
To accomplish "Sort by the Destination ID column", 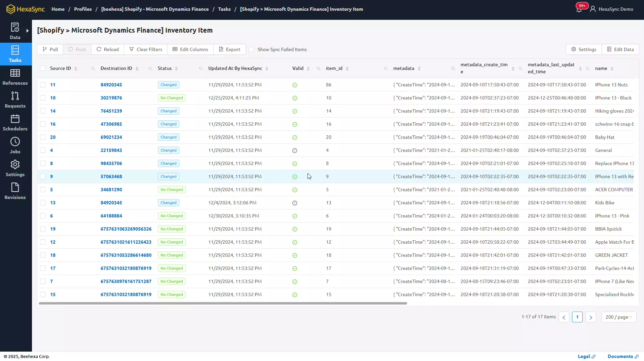I will click(x=137, y=69).
